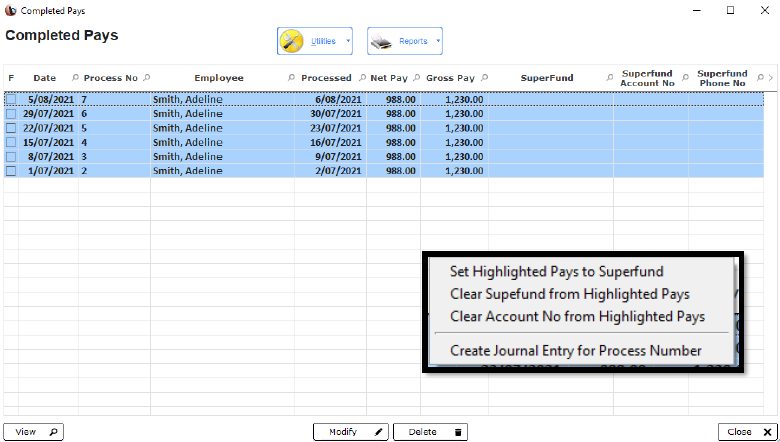Click the search icon next to Employee header

coord(291,78)
